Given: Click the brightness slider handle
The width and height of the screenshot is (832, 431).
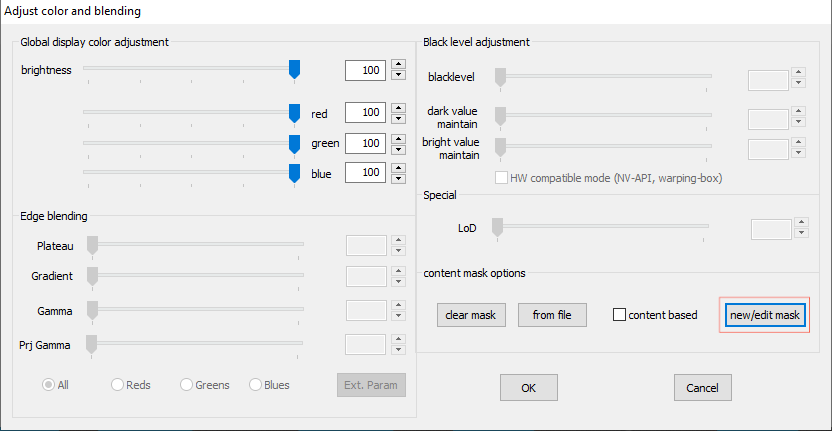Looking at the screenshot, I should (294, 69).
